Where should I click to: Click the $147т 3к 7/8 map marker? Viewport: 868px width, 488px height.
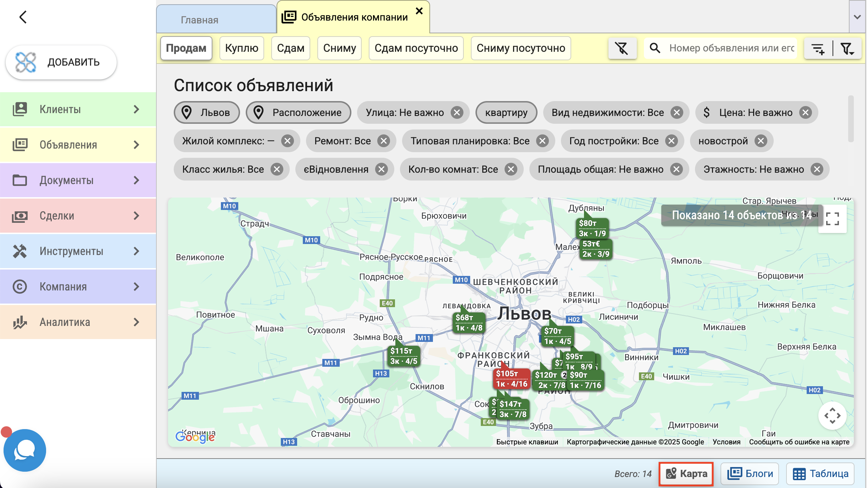click(x=513, y=409)
